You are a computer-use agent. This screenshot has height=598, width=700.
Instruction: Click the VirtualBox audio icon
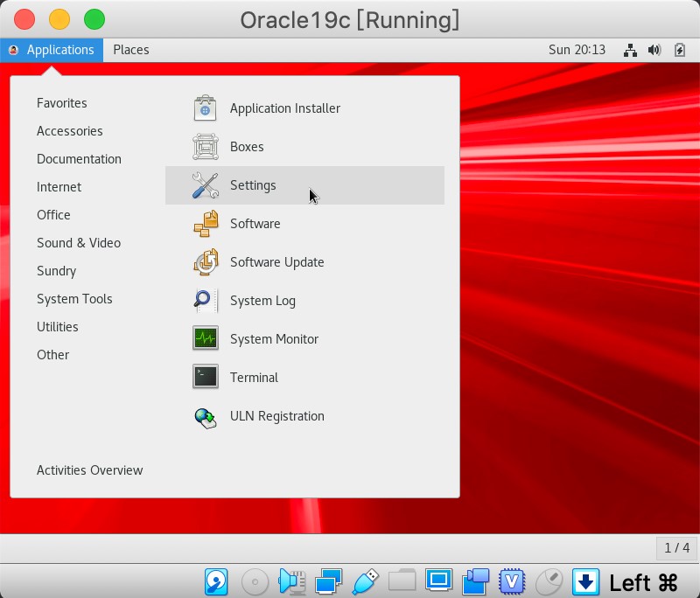pyautogui.click(x=292, y=581)
